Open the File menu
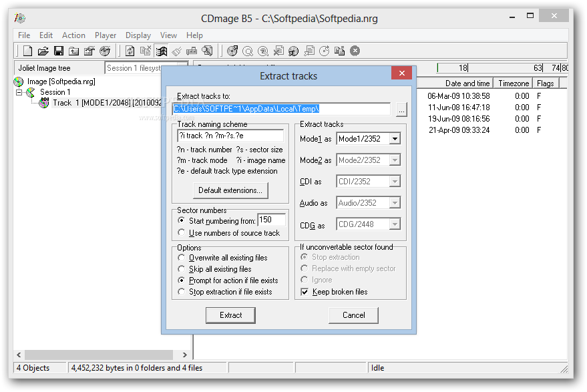 click(24, 35)
